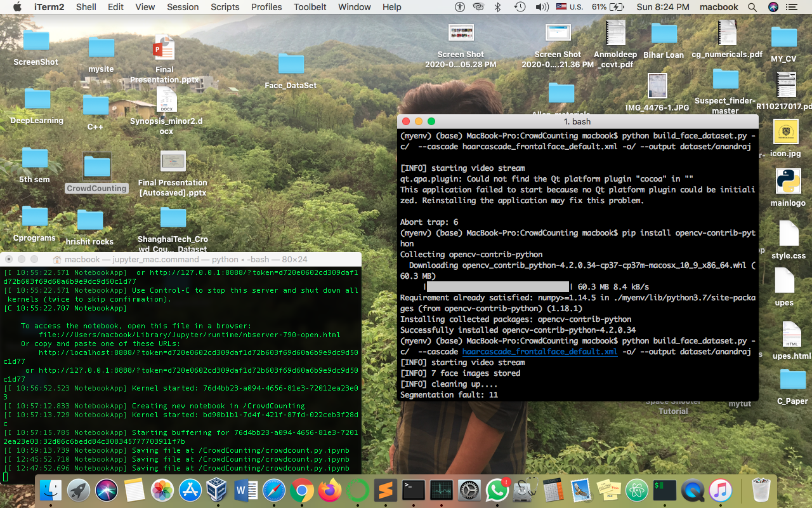Open Photos app from the dock
The width and height of the screenshot is (812, 508).
(162, 490)
